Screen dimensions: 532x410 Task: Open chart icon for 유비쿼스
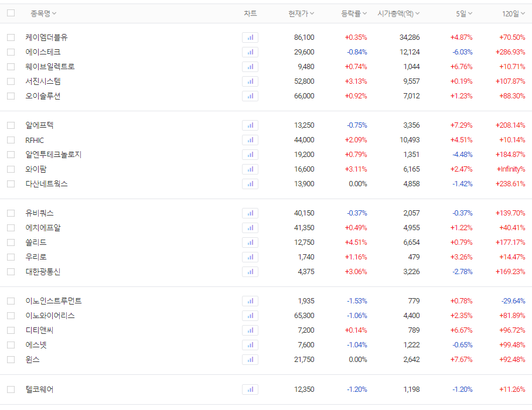tap(250, 213)
